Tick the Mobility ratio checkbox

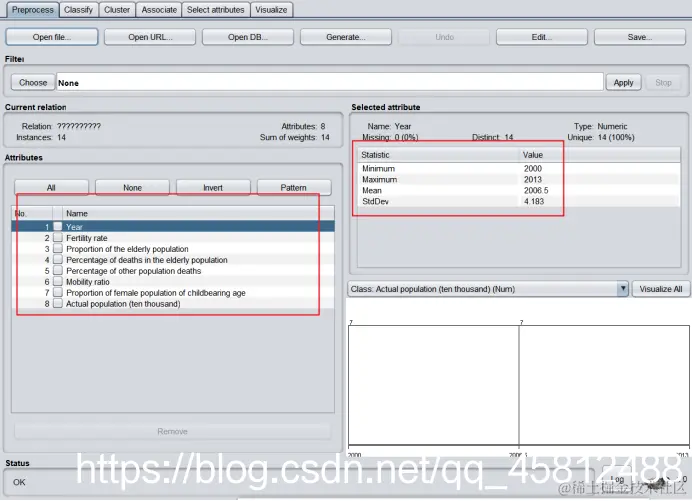coord(58,282)
